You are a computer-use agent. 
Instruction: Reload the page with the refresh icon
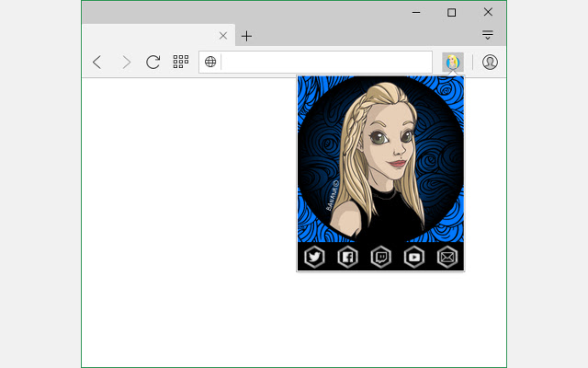pos(153,62)
